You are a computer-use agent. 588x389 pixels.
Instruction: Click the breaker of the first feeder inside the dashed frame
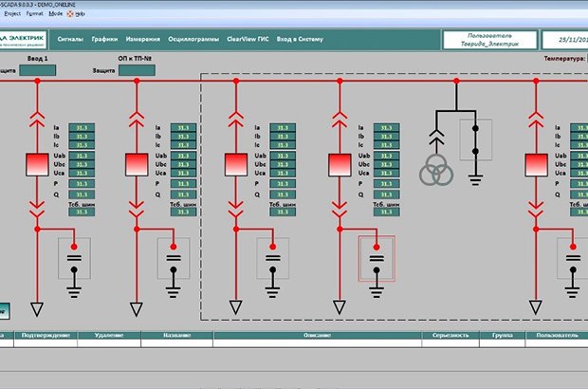(x=236, y=164)
